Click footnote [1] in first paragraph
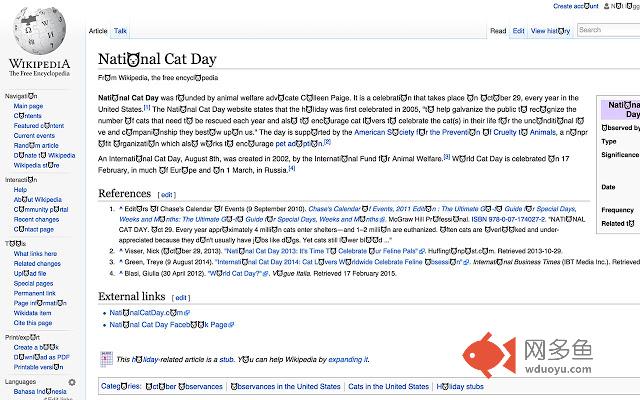The height and width of the screenshot is (400, 640). pyautogui.click(x=147, y=108)
